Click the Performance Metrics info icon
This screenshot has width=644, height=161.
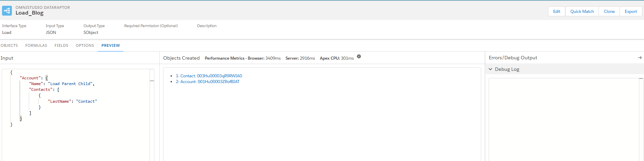pos(359,57)
